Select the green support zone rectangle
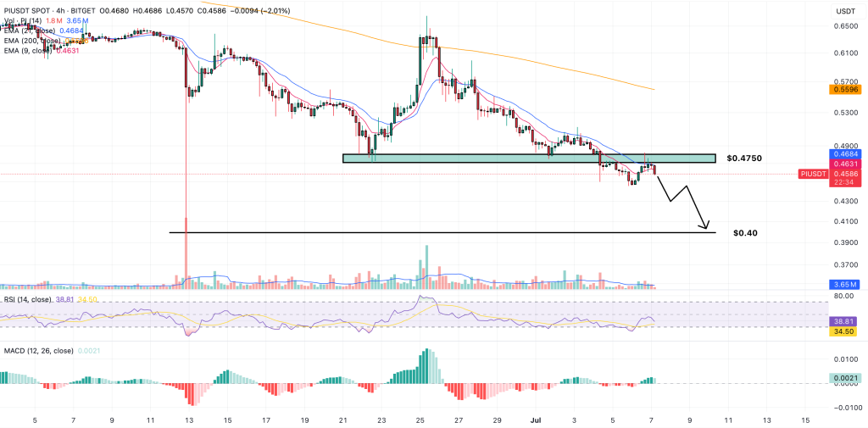868x428 pixels. tap(529, 158)
